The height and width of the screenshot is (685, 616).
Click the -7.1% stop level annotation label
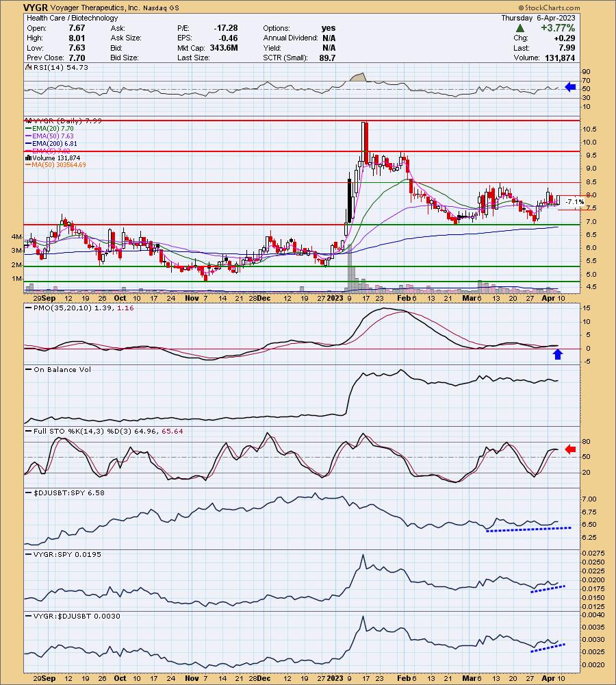[574, 202]
